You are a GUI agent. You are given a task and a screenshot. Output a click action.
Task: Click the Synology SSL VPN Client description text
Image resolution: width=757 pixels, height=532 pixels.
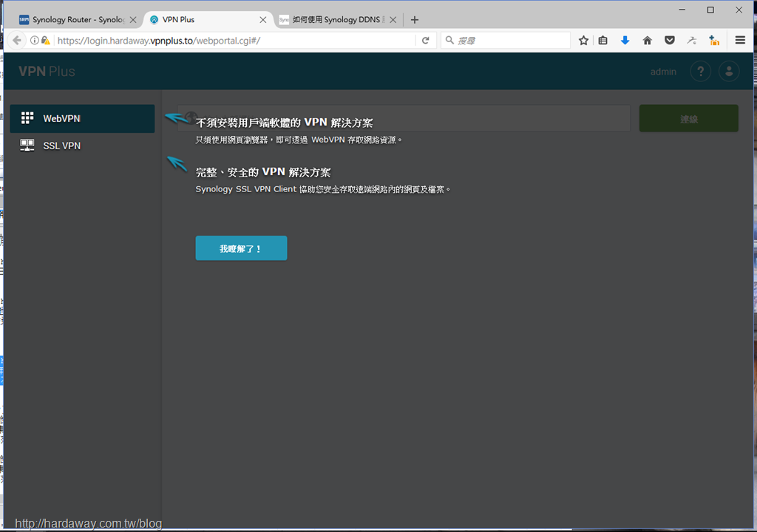pos(322,189)
